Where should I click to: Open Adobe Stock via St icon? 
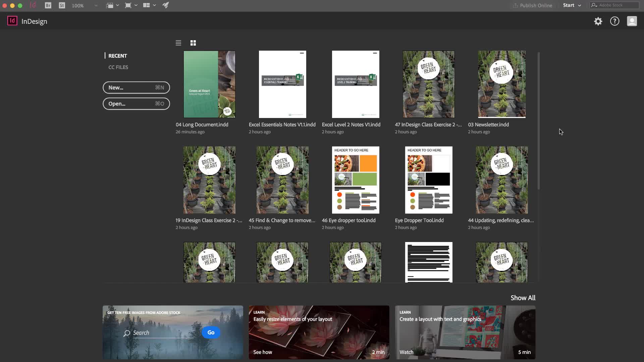(62, 5)
